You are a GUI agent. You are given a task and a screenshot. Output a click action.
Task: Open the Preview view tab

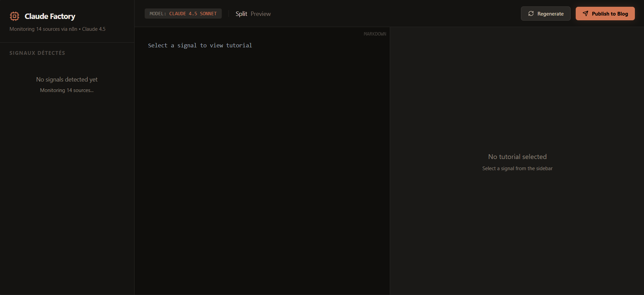pos(260,14)
